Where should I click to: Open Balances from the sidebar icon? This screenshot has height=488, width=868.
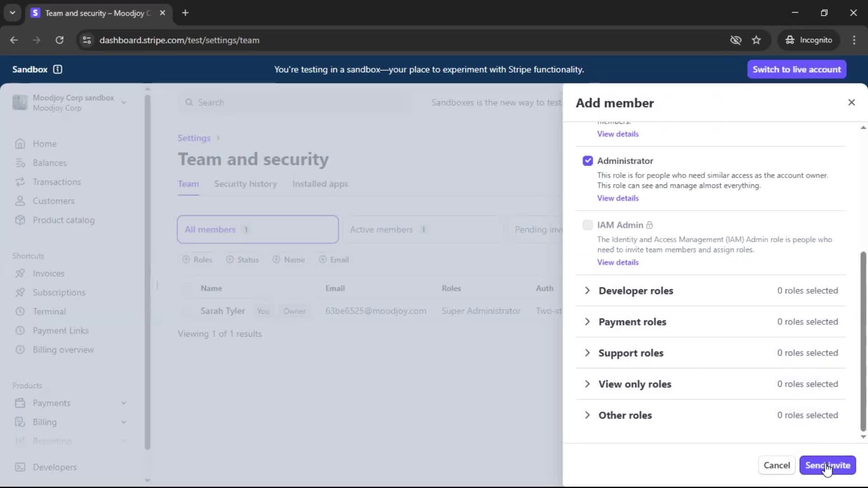[20, 163]
